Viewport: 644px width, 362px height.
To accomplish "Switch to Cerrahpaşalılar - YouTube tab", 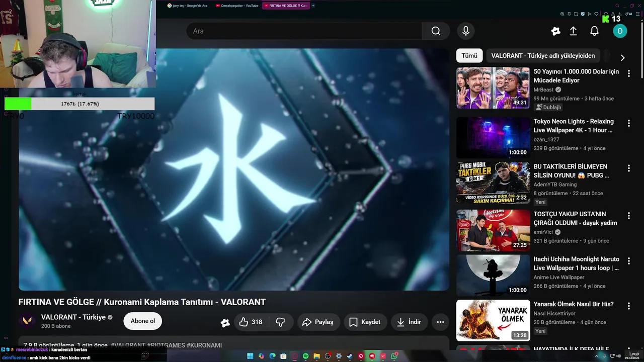I will coord(237,6).
